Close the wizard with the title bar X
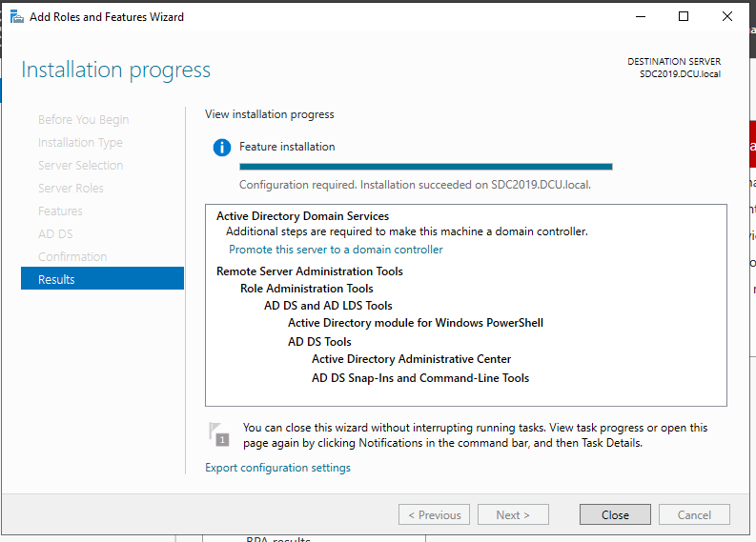The width and height of the screenshot is (756, 542). pyautogui.click(x=727, y=16)
